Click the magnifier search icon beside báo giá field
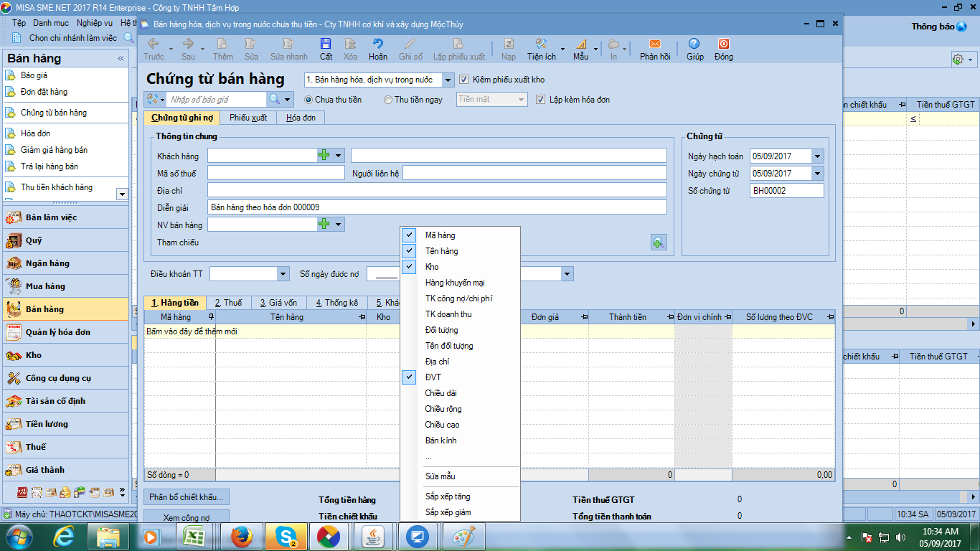Screen dimensions: 980x551 pyautogui.click(x=274, y=100)
